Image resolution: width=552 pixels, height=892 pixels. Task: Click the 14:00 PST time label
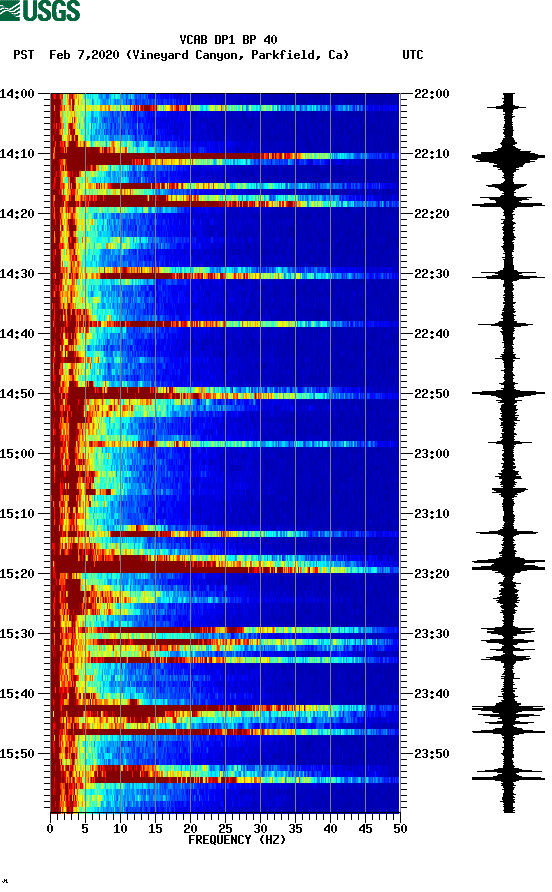pyautogui.click(x=17, y=94)
